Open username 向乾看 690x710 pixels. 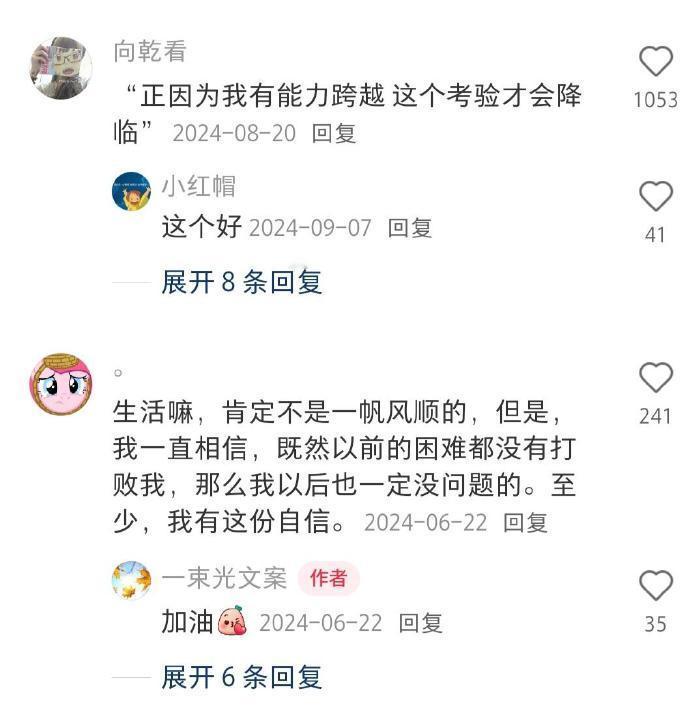pos(150,51)
